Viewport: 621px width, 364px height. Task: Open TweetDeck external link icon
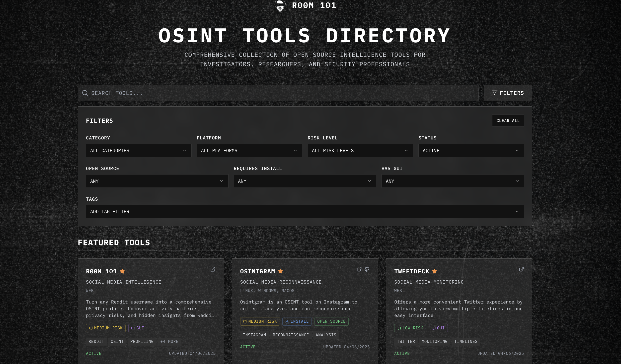point(521,269)
